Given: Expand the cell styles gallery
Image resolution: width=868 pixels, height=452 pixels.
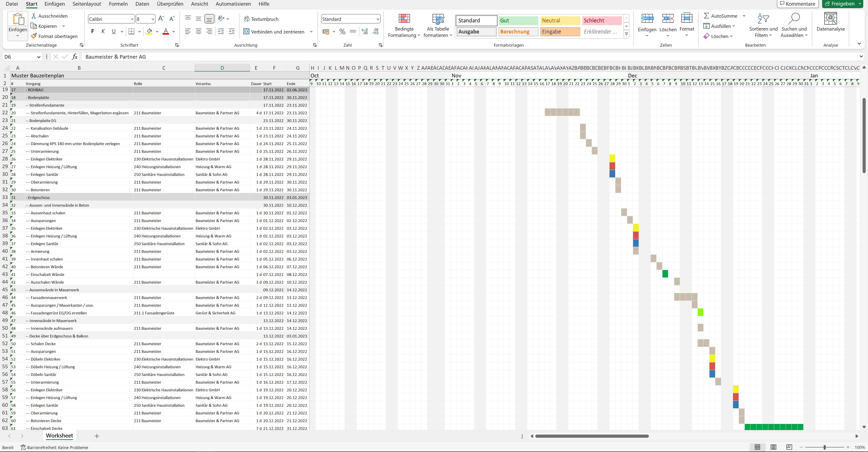Looking at the screenshot, I should coord(626,34).
